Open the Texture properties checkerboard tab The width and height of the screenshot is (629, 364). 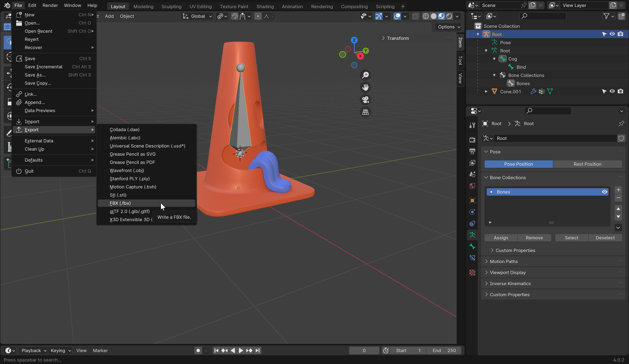tap(472, 273)
